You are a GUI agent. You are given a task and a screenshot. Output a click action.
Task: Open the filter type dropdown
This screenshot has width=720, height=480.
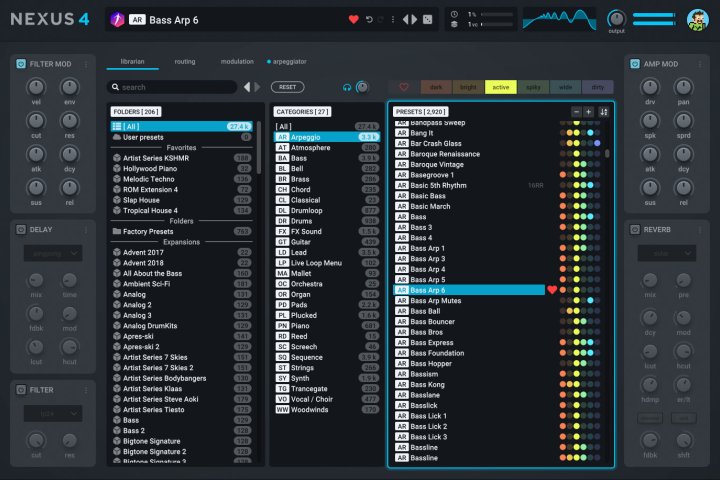pyautogui.click(x=54, y=412)
